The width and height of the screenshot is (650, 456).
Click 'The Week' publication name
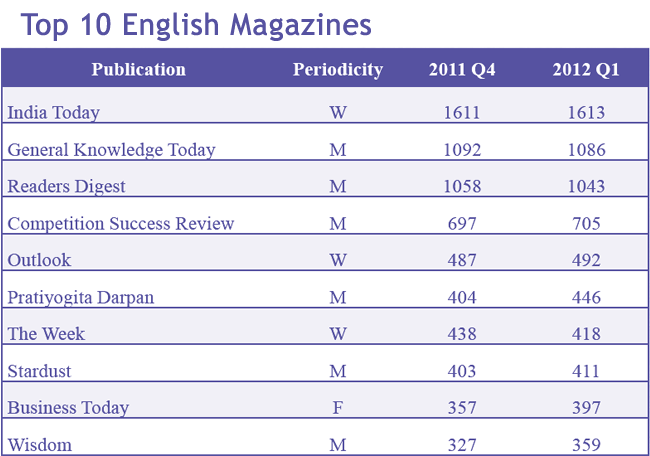[46, 334]
